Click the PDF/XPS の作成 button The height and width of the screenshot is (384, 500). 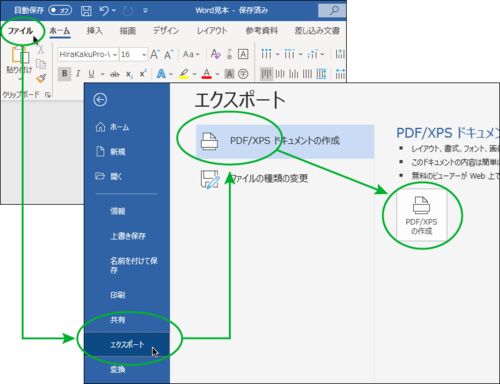[x=422, y=215]
